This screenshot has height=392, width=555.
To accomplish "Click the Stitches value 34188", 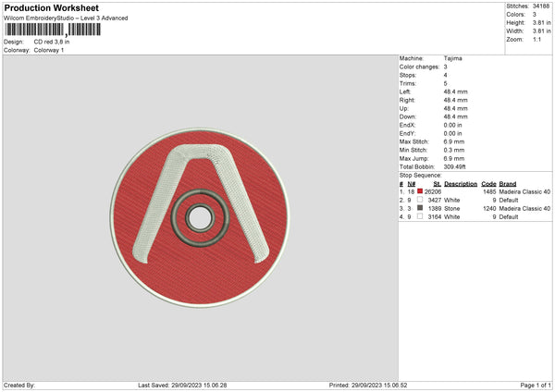I will pyautogui.click(x=541, y=6).
